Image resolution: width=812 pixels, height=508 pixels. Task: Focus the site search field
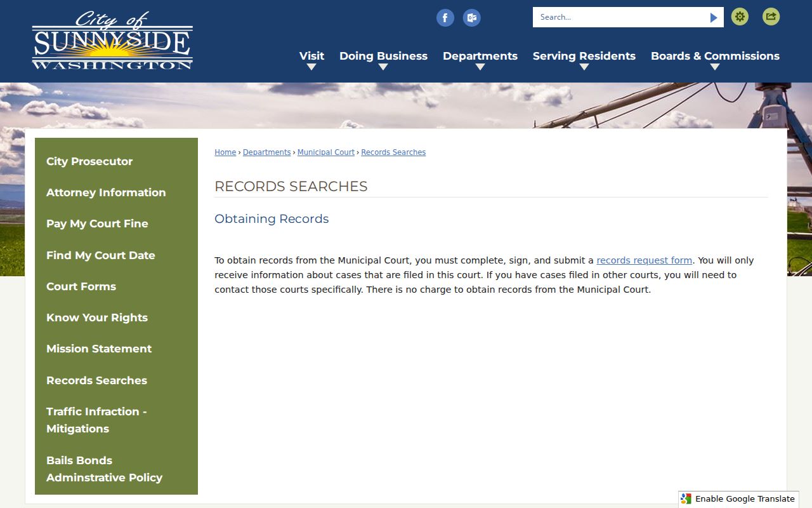click(619, 17)
